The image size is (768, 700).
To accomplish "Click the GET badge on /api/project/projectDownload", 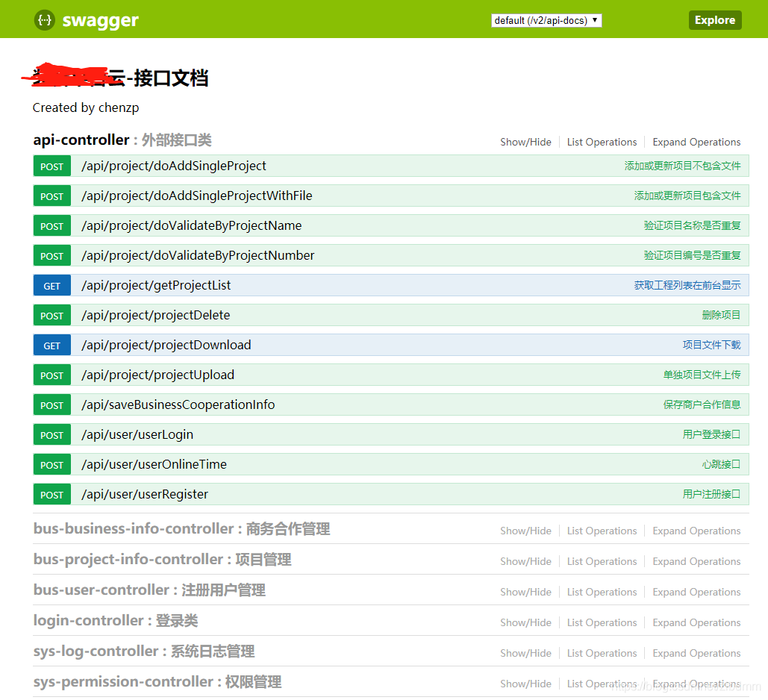I will 51,345.
